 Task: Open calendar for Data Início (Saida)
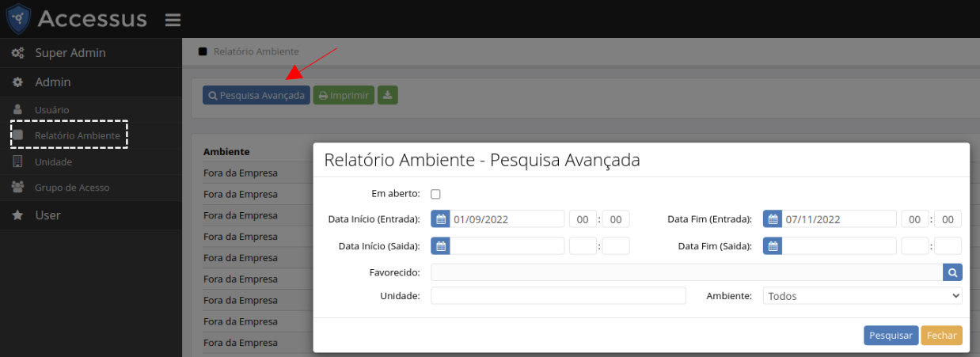point(440,246)
